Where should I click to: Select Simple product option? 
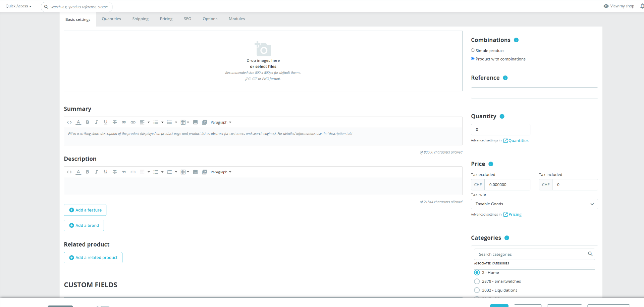(473, 50)
